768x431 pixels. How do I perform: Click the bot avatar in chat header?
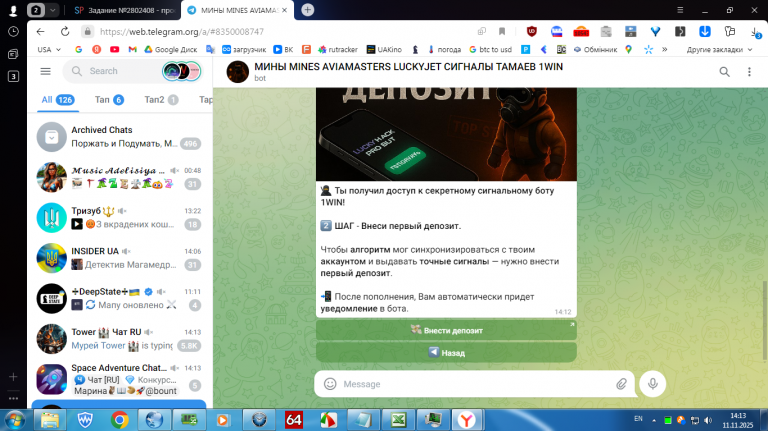(x=238, y=72)
